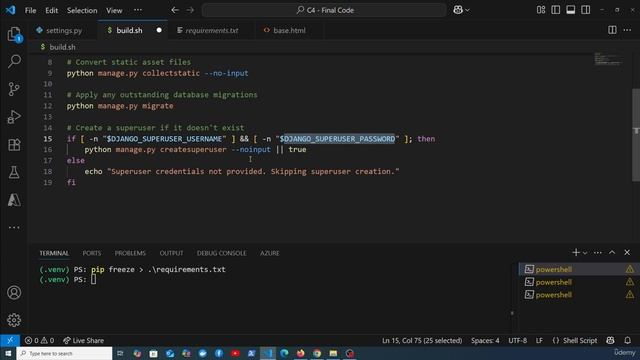Open the Azure view in activity bar
Screen dimensions: 640x360
(x=14, y=200)
